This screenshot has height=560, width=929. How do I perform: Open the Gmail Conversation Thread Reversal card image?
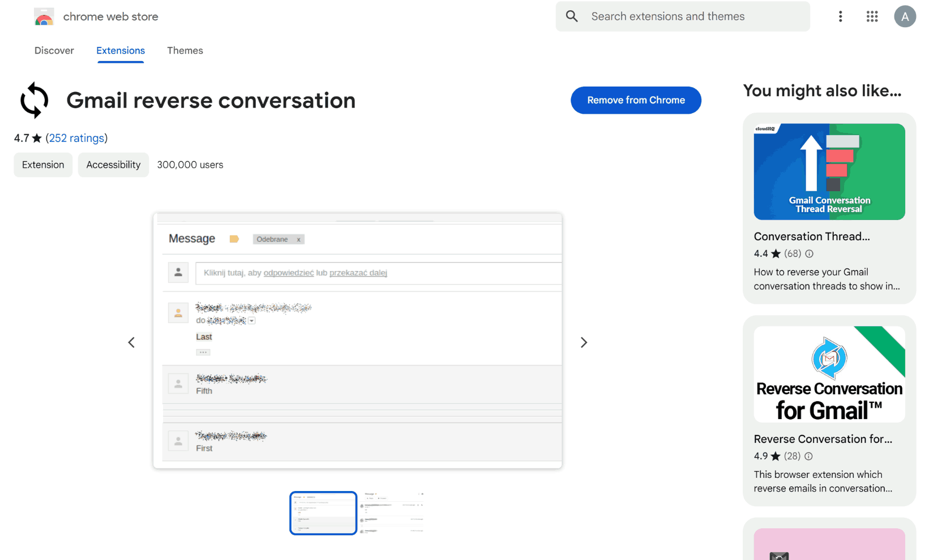(829, 171)
